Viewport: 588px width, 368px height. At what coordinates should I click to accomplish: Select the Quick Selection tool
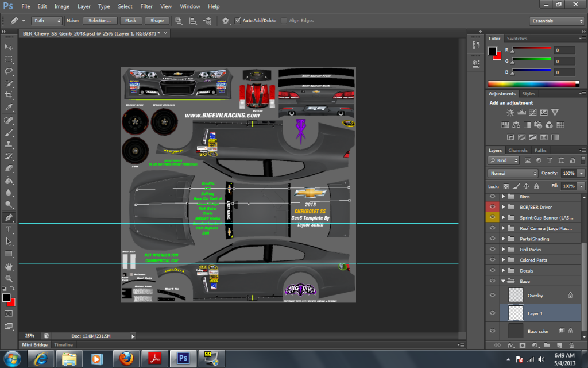click(x=9, y=83)
